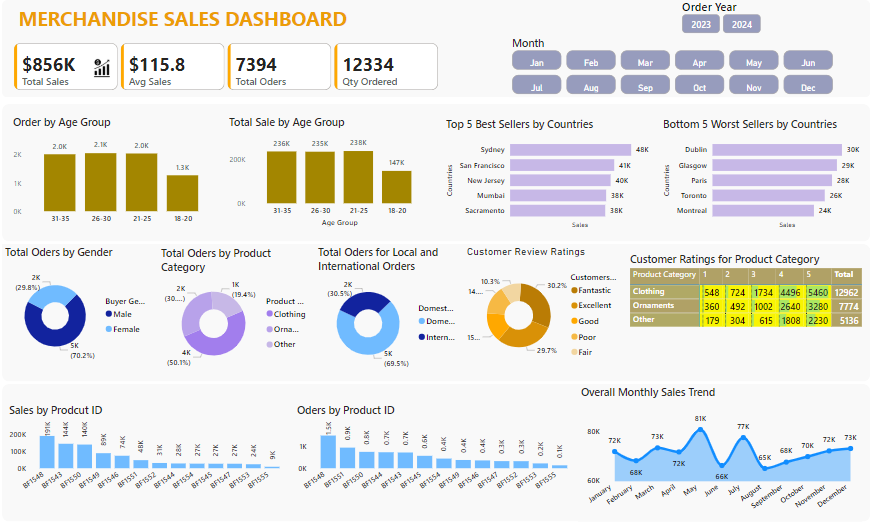Filter Order Year to 2024
This screenshot has width=875, height=525.
(742, 24)
